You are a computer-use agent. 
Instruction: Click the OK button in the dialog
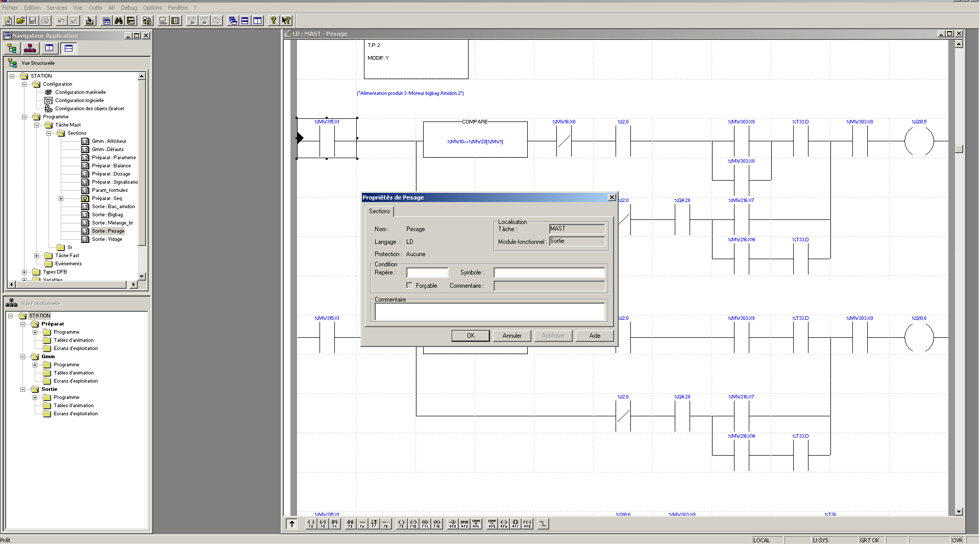[x=470, y=336]
